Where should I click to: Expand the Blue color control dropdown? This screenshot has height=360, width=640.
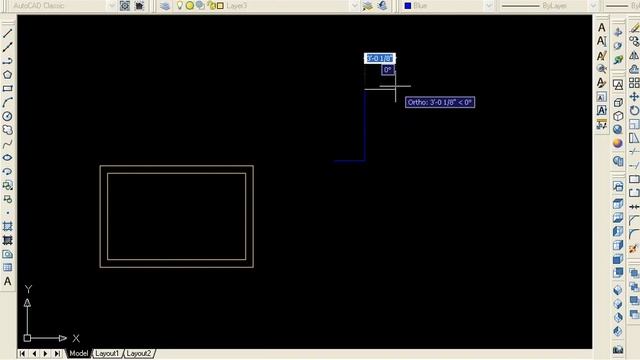[489, 6]
